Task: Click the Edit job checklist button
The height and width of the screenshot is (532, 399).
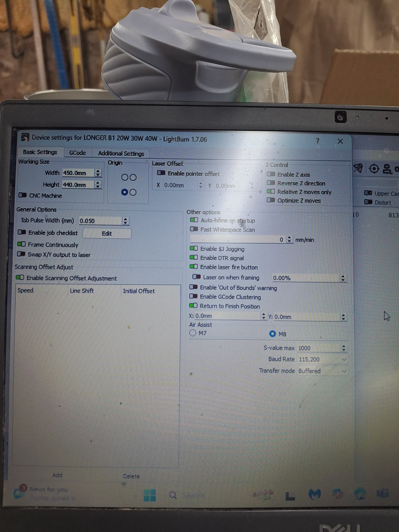Action: (x=107, y=234)
